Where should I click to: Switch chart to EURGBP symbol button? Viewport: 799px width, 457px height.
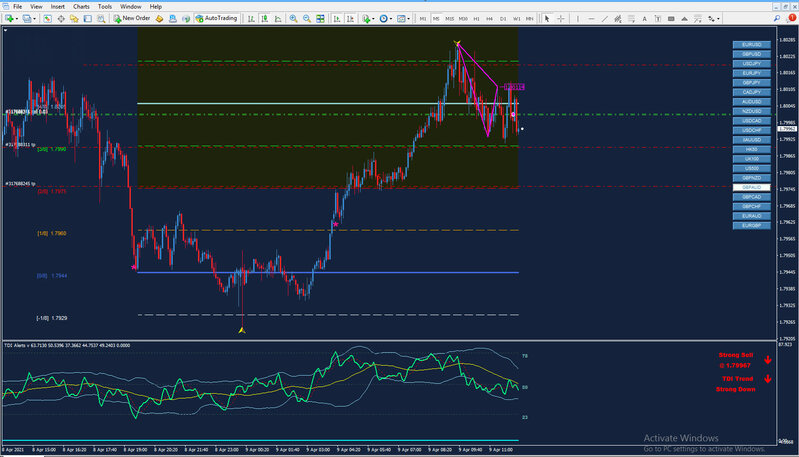point(752,225)
